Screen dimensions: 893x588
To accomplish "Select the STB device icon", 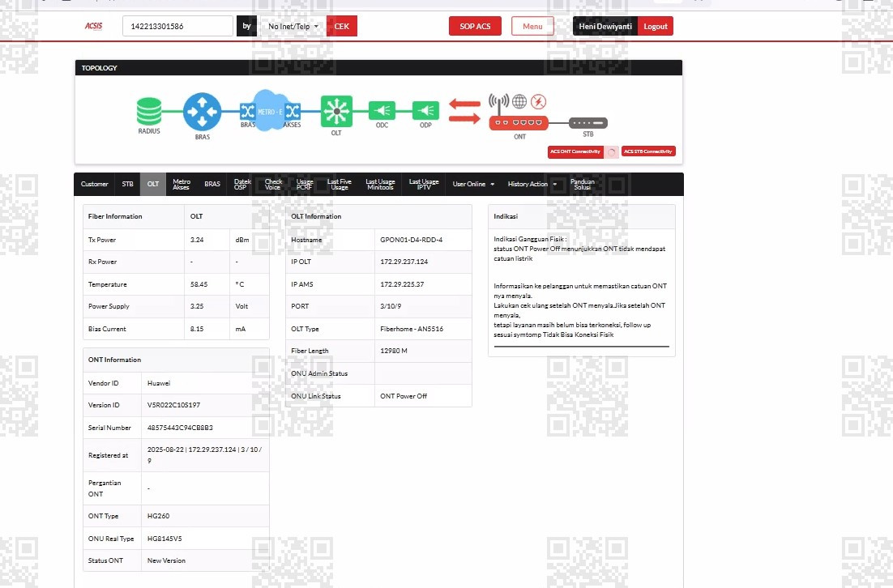I will pyautogui.click(x=588, y=123).
